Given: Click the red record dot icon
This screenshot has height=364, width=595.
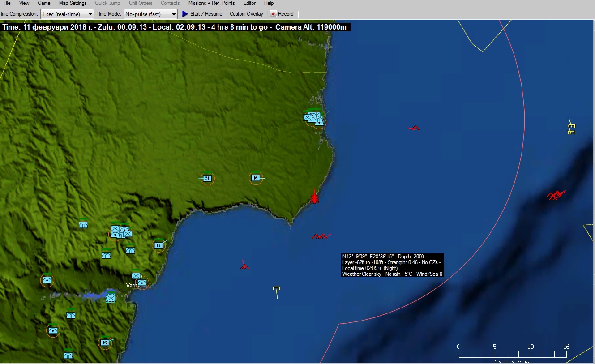Looking at the screenshot, I should [273, 14].
